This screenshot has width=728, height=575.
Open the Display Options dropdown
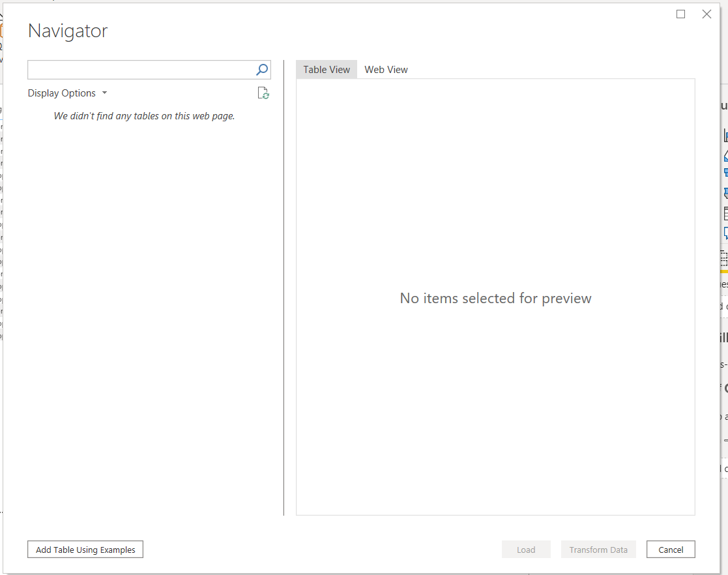tap(68, 93)
